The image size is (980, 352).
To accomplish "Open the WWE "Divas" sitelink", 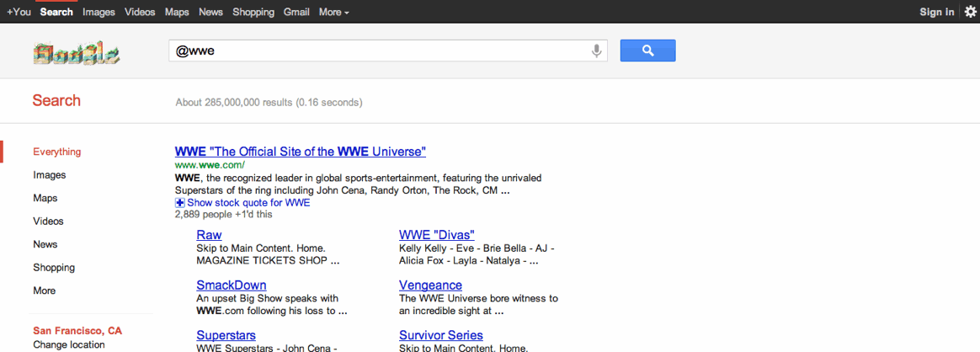I will coord(437,235).
